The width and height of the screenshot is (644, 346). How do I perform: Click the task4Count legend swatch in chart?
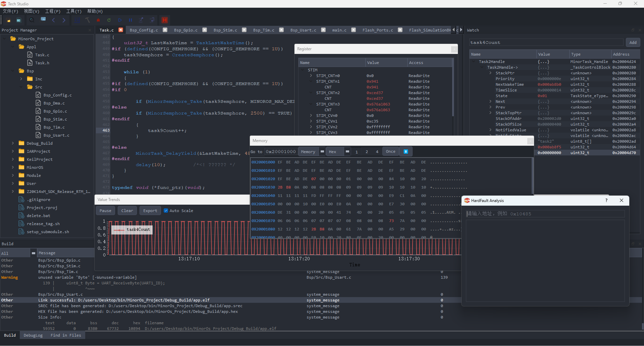click(x=119, y=230)
